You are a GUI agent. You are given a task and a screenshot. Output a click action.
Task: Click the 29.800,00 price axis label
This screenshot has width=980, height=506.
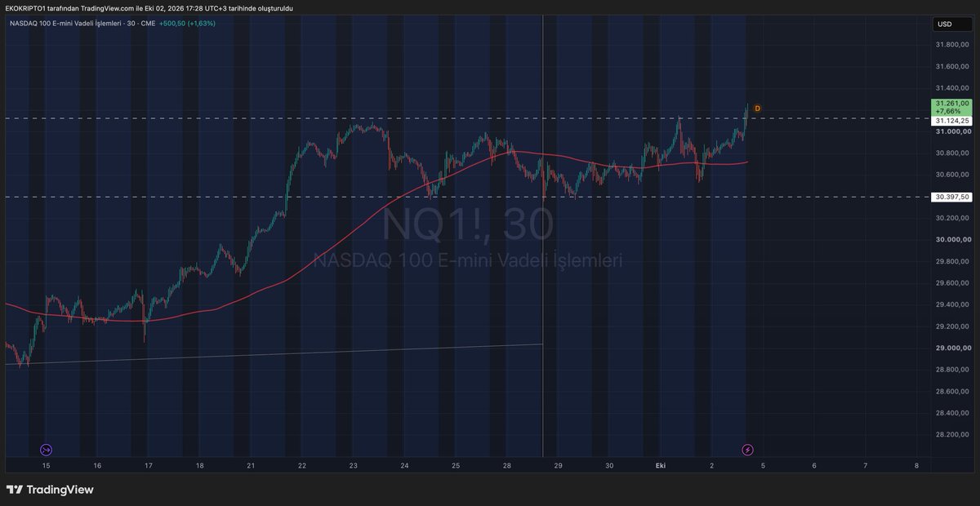pyautogui.click(x=953, y=261)
